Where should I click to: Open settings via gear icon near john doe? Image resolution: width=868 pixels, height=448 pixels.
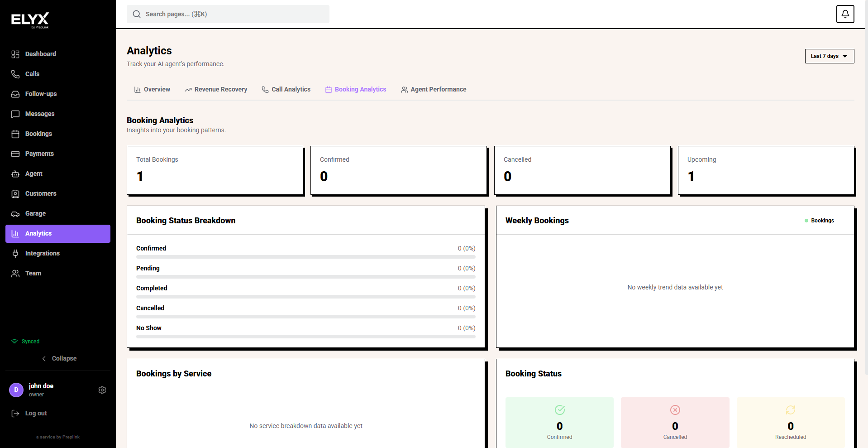pyautogui.click(x=102, y=390)
